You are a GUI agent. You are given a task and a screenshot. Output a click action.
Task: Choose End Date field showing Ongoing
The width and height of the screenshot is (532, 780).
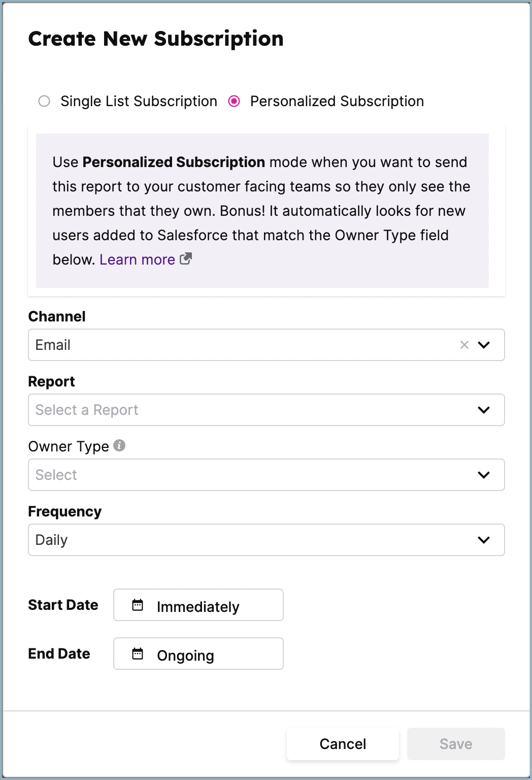(198, 654)
